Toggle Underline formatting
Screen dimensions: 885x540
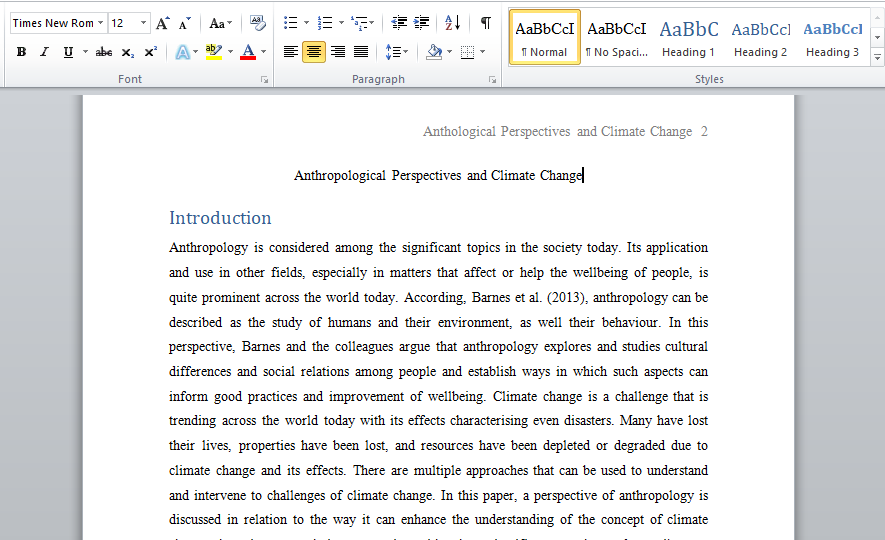68,52
